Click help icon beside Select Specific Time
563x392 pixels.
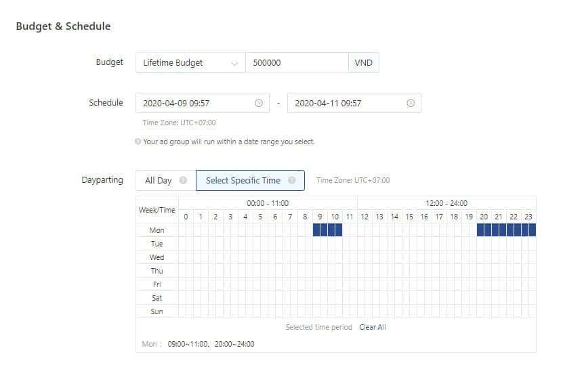click(291, 181)
